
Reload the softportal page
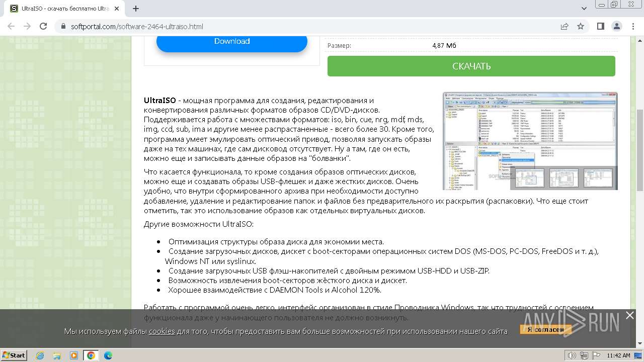coord(43,26)
